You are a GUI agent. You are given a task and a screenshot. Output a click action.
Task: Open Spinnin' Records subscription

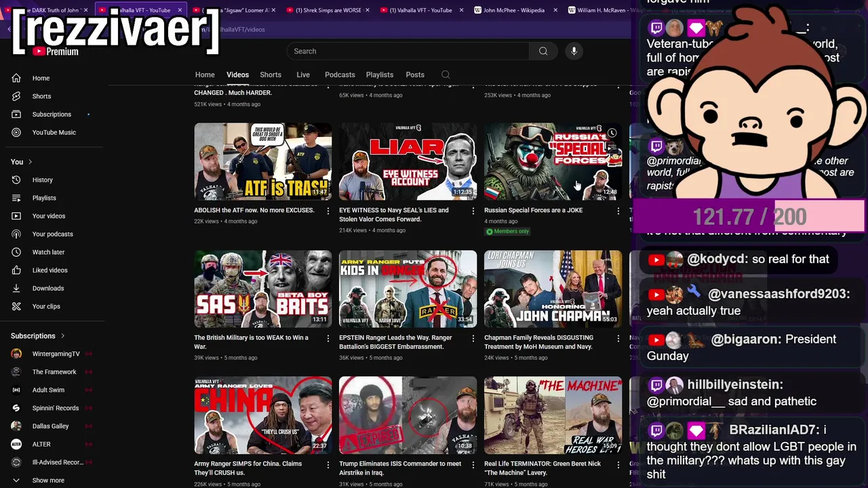click(54, 408)
